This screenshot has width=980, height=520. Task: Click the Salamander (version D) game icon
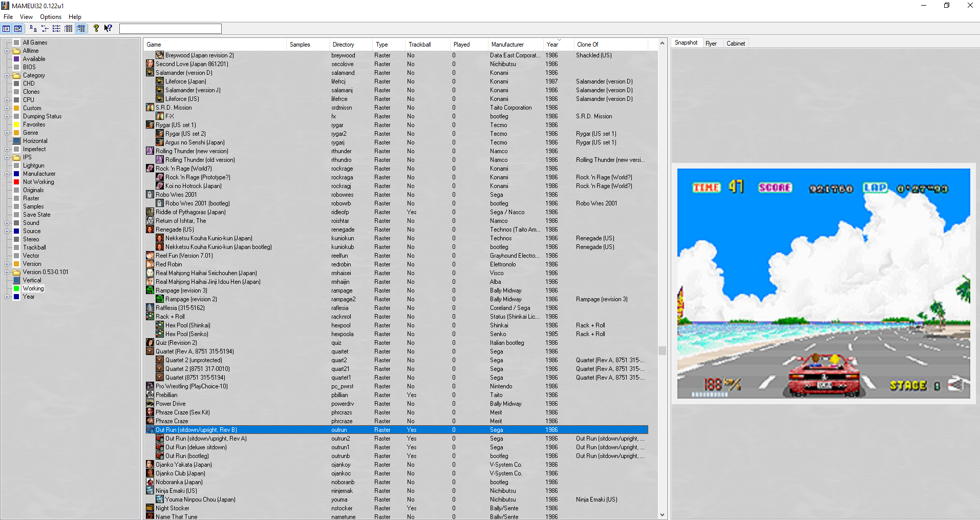(x=150, y=73)
